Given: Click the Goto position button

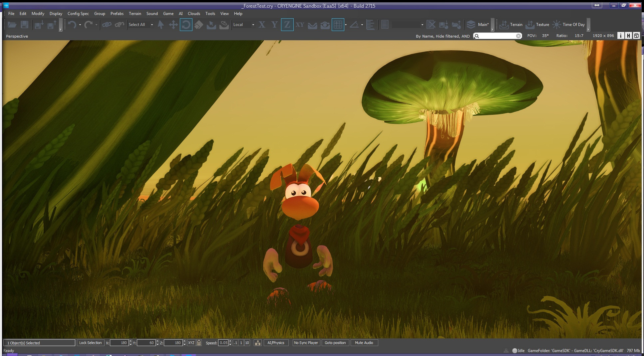Looking at the screenshot, I should point(335,343).
